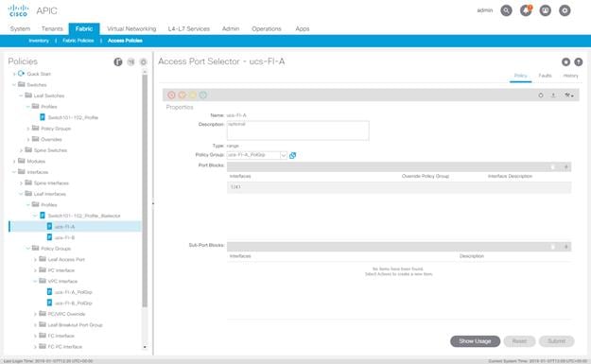591x364 pixels.
Task: Click middle round icon beside Policies heading
Action: click(x=130, y=61)
